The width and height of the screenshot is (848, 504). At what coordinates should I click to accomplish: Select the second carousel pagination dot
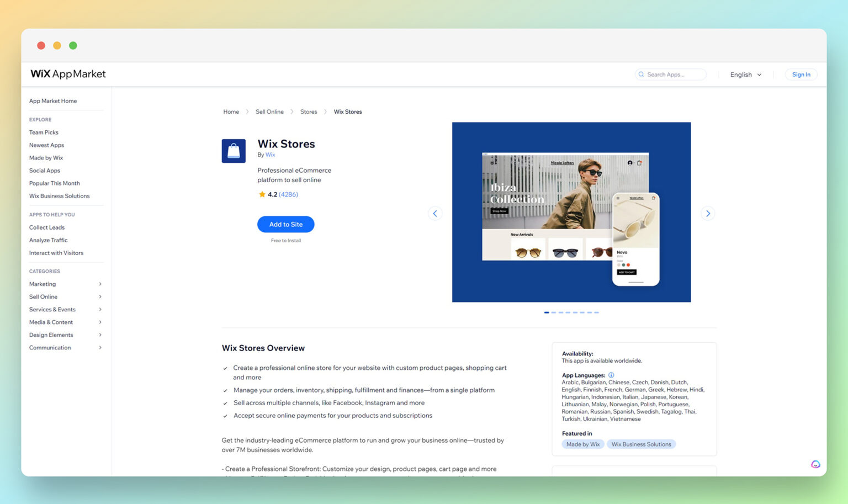[x=553, y=312]
